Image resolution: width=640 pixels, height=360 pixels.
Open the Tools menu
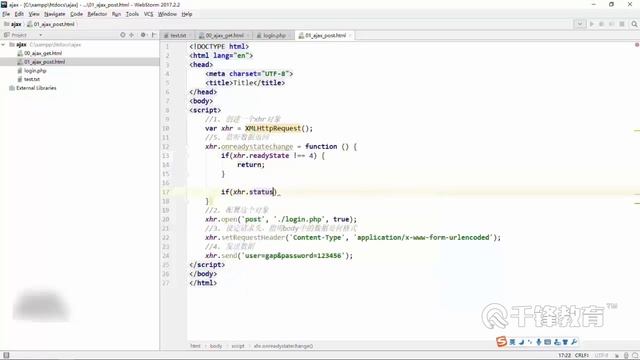(x=132, y=14)
